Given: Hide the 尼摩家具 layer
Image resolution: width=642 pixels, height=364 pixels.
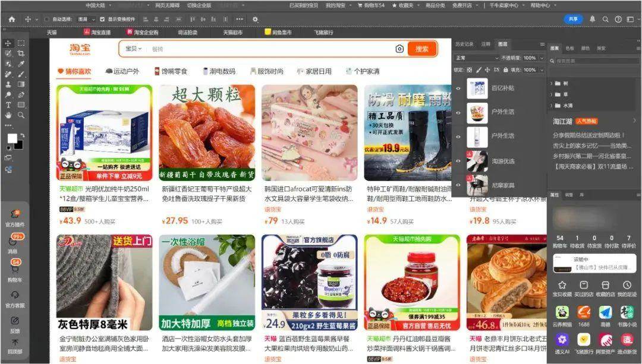Looking at the screenshot, I should coord(458,185).
